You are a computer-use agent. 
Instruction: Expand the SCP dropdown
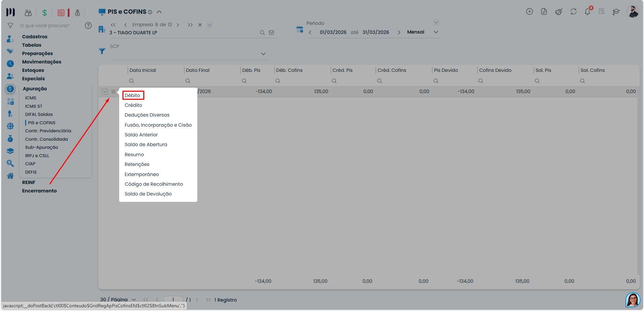(x=263, y=54)
